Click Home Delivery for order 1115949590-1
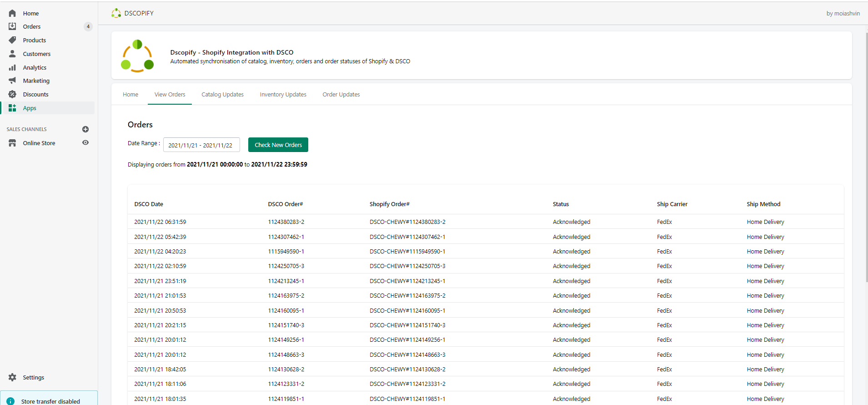 coord(765,251)
